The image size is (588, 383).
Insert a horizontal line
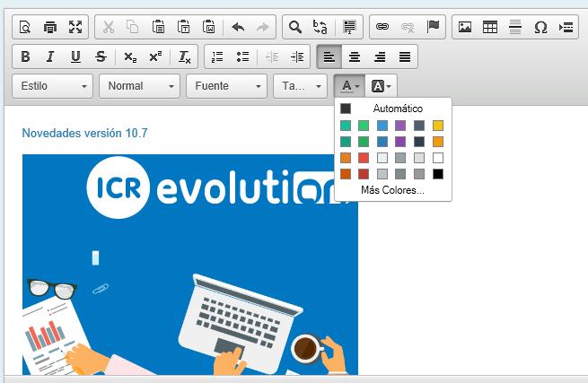pyautogui.click(x=515, y=27)
